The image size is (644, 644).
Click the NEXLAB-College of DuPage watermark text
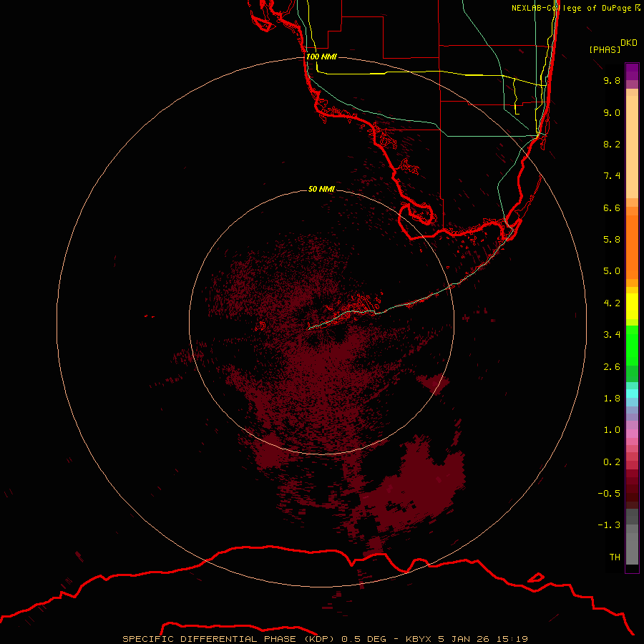click(576, 8)
